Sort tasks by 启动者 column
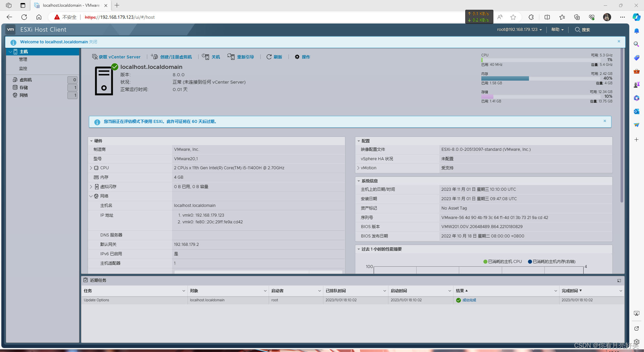 [x=277, y=291]
